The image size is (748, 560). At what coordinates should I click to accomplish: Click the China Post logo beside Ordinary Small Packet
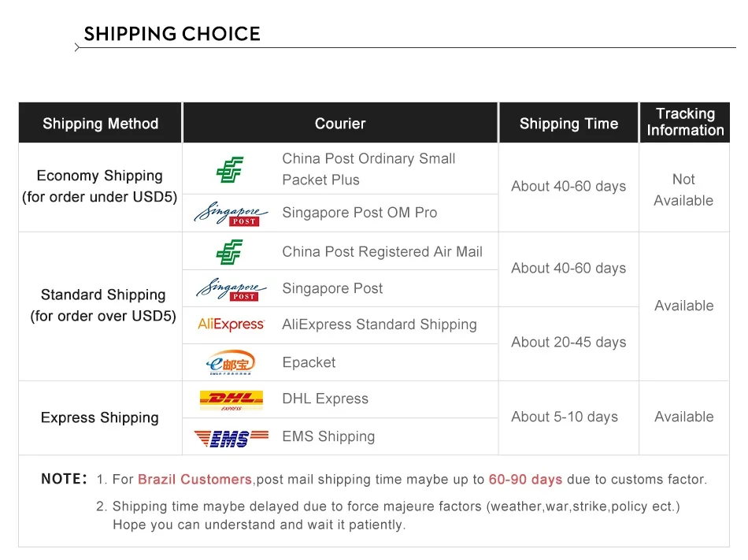229,169
